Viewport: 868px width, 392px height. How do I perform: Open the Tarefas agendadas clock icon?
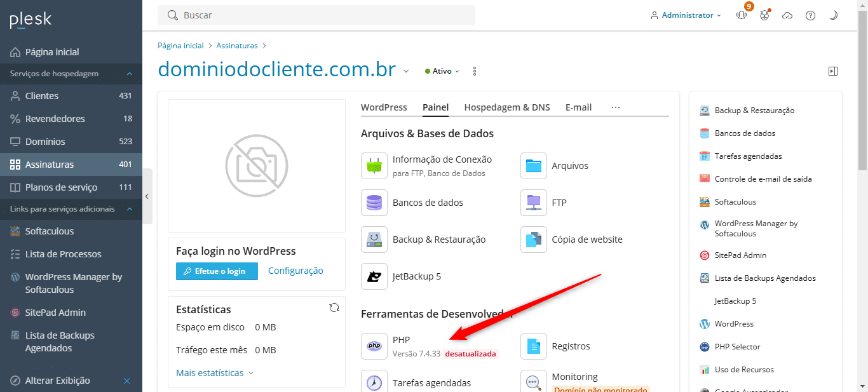tap(374, 382)
